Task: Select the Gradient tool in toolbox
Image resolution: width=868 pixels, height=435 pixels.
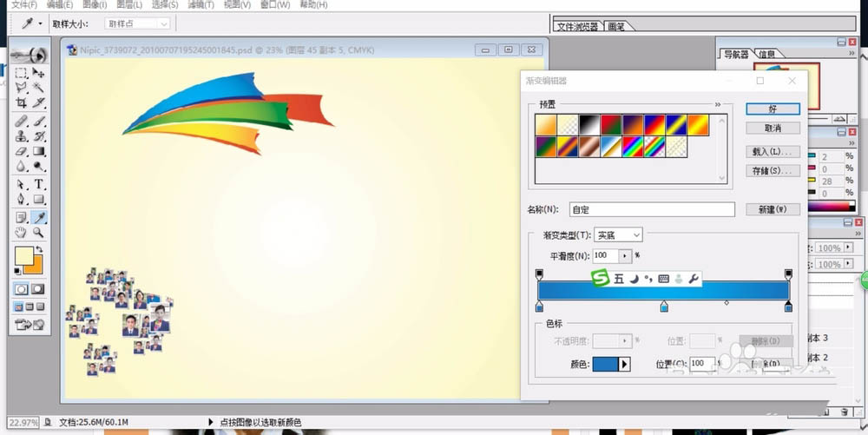Action: tap(39, 150)
